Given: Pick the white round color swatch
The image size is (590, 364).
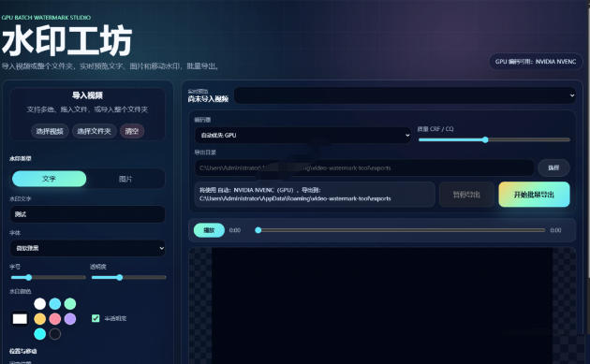Looking at the screenshot, I should pyautogui.click(x=40, y=303).
